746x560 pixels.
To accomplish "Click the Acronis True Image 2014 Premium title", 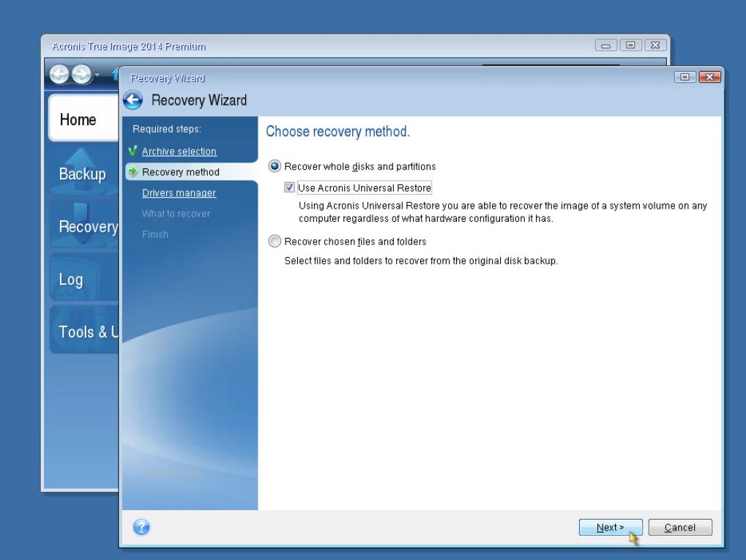I will (x=129, y=47).
